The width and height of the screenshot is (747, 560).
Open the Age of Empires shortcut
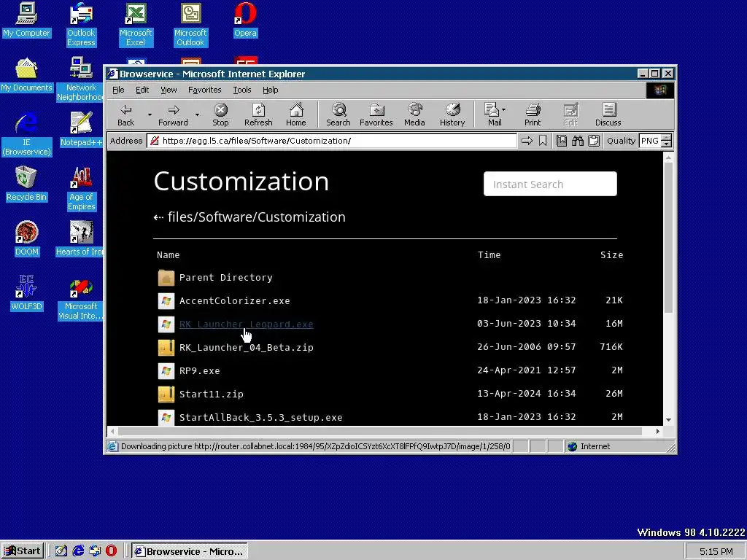tap(81, 189)
